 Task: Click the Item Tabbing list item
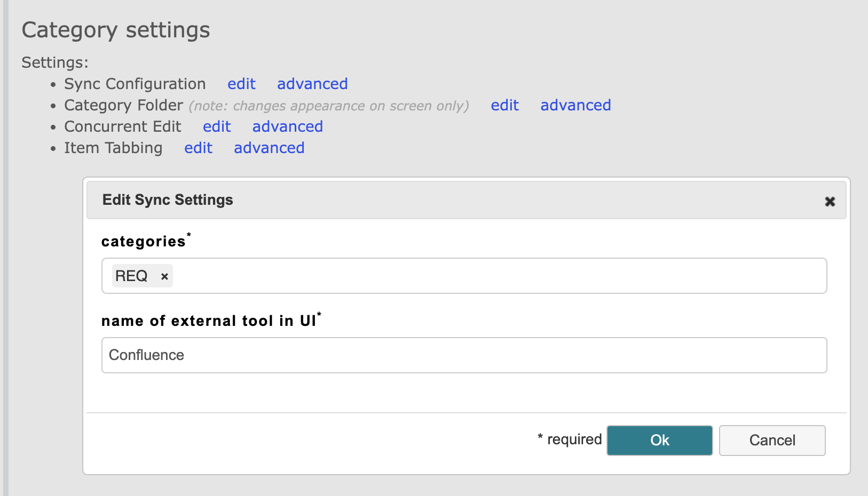point(113,148)
